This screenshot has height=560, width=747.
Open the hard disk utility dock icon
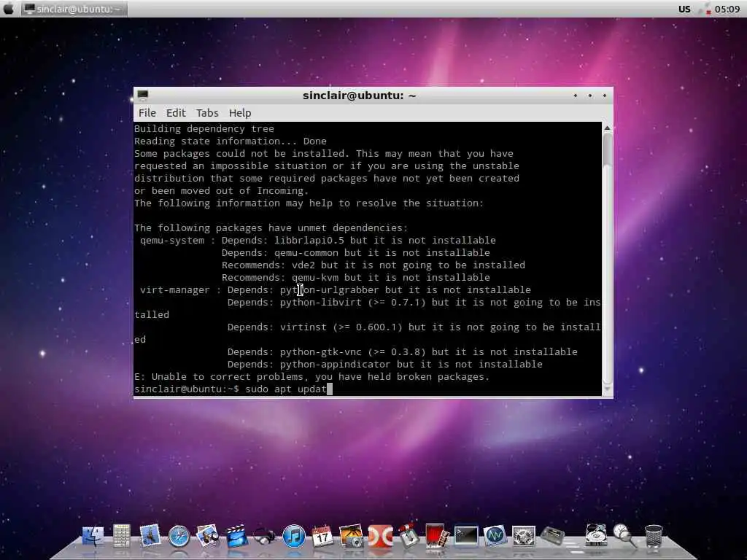point(595,535)
